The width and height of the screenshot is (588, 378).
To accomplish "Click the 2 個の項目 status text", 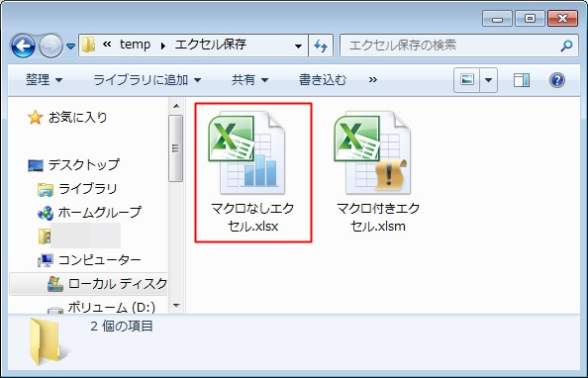I will tap(122, 326).
